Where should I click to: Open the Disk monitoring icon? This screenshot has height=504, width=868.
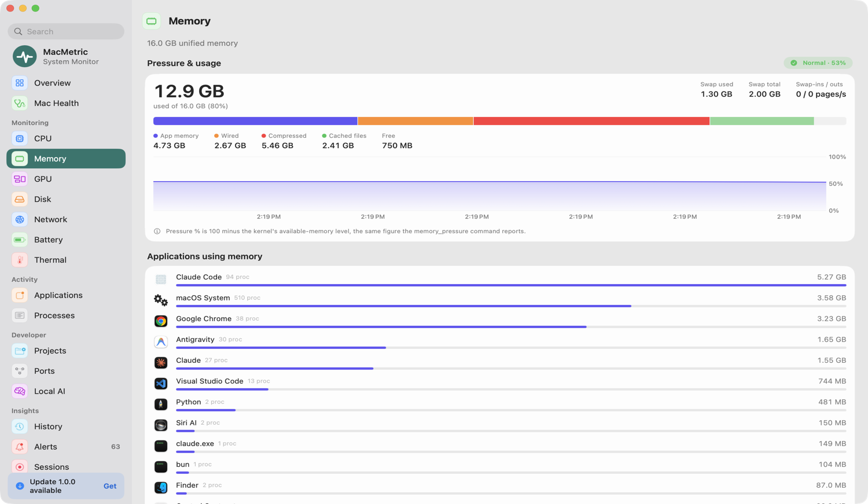point(20,200)
